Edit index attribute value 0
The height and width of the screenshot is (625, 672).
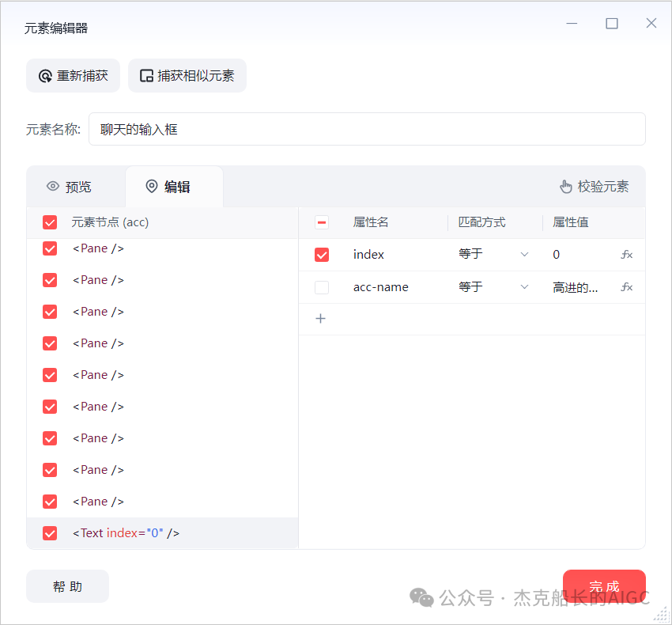coord(556,255)
